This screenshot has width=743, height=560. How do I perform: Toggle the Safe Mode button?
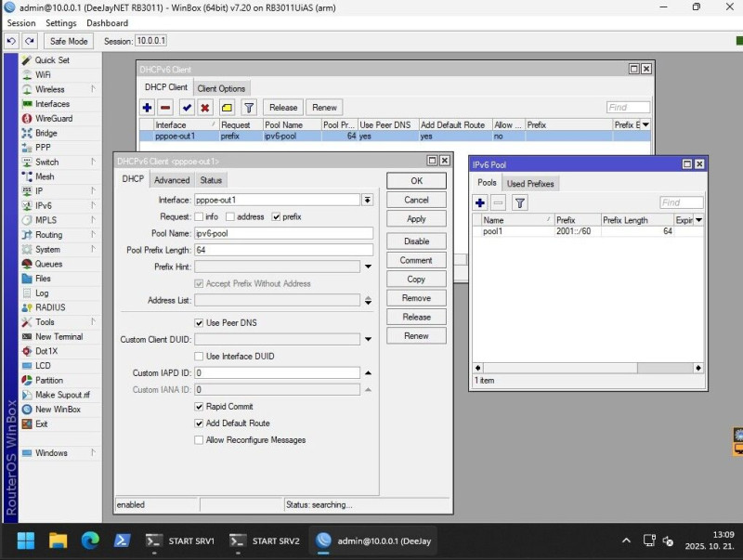[x=69, y=41]
